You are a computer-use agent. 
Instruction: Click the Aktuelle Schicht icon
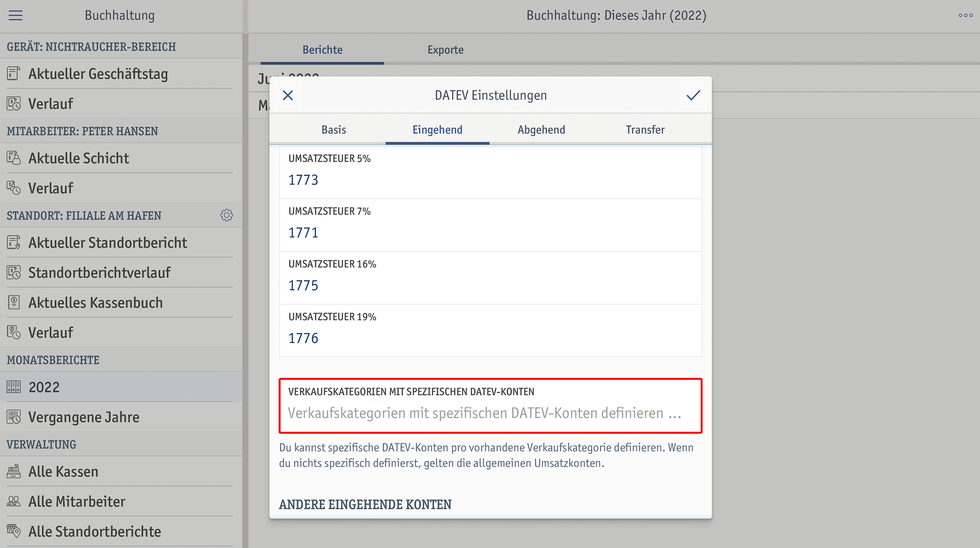click(14, 158)
